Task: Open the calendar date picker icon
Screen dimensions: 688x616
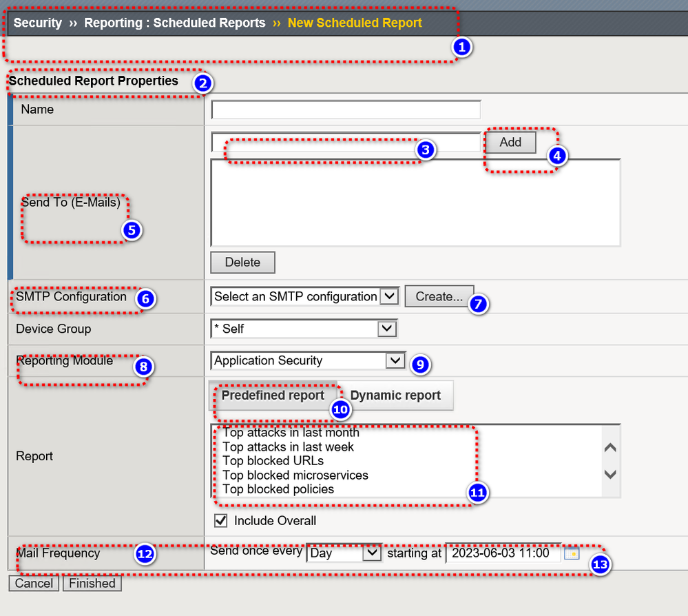Action: 572,553
